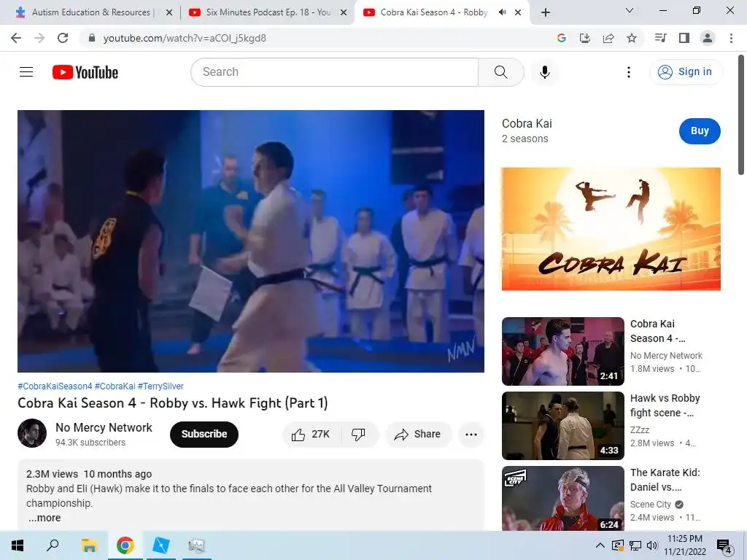Close the Autism Education tab

[169, 12]
